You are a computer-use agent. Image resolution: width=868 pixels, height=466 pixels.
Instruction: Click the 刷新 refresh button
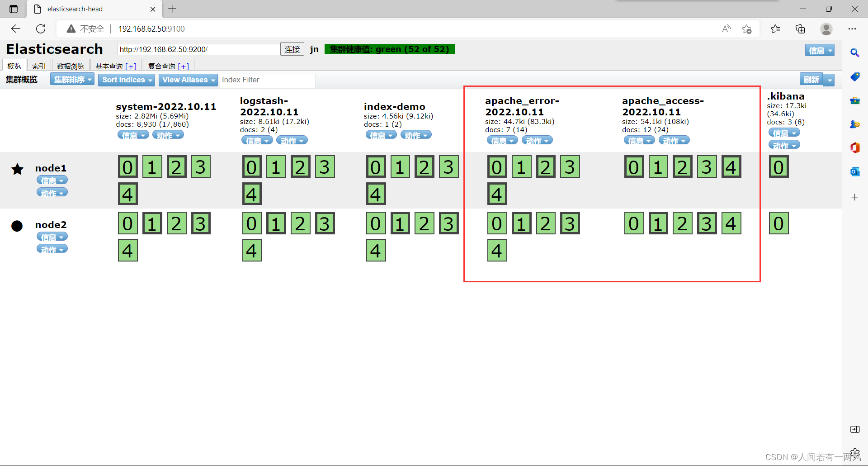click(811, 80)
